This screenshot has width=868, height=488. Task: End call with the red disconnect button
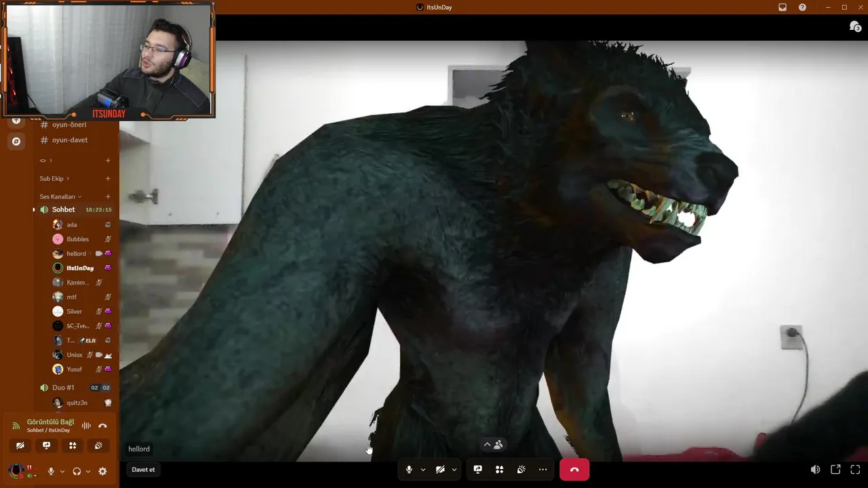574,470
